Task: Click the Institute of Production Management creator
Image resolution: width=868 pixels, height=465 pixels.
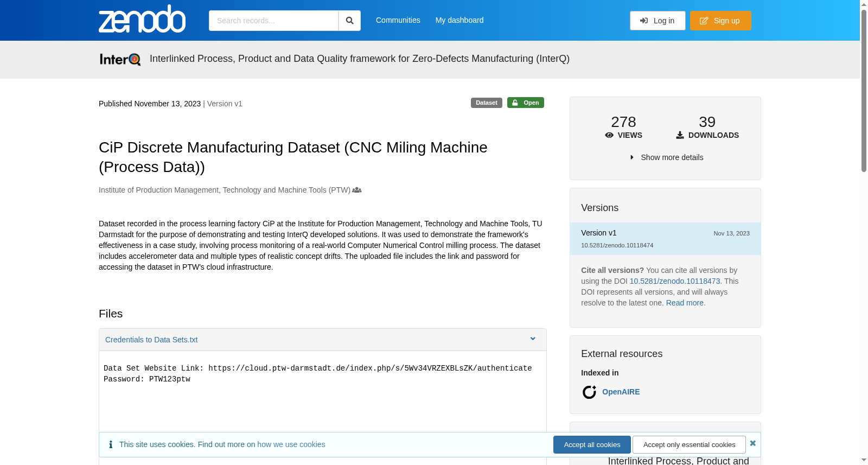Action: click(x=225, y=190)
